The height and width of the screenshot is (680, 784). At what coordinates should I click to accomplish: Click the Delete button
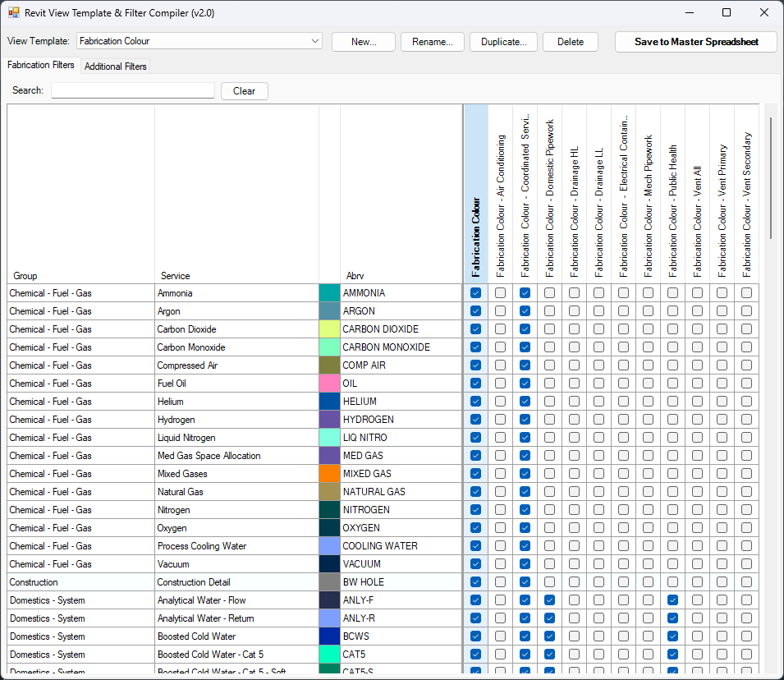pyautogui.click(x=571, y=42)
